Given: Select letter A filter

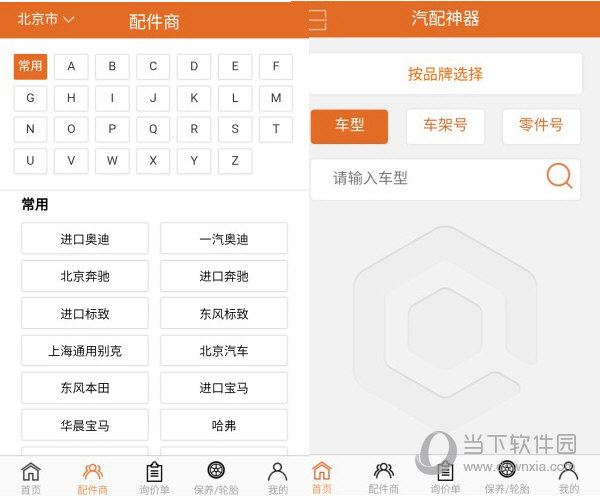Looking at the screenshot, I should (x=71, y=67).
